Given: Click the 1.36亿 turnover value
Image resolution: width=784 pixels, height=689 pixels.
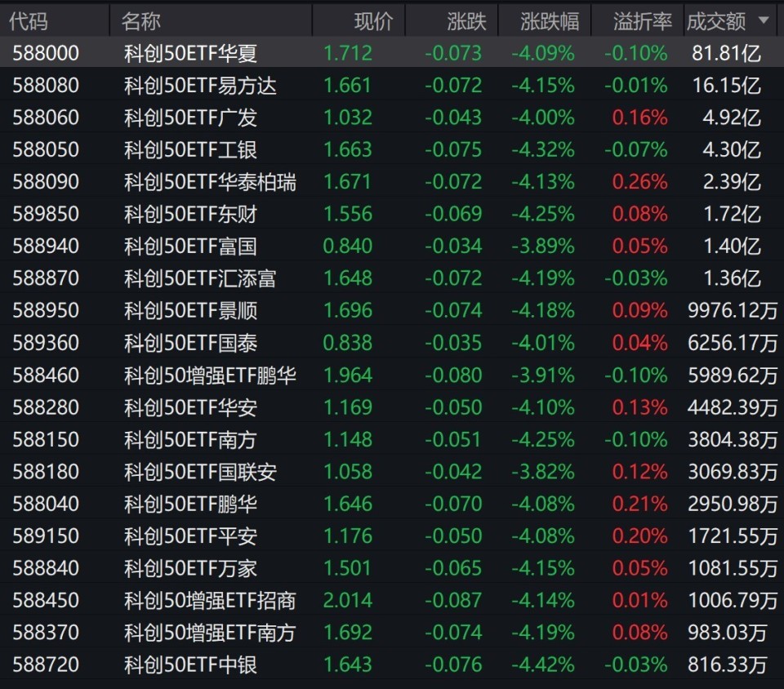Looking at the screenshot, I should [733, 278].
